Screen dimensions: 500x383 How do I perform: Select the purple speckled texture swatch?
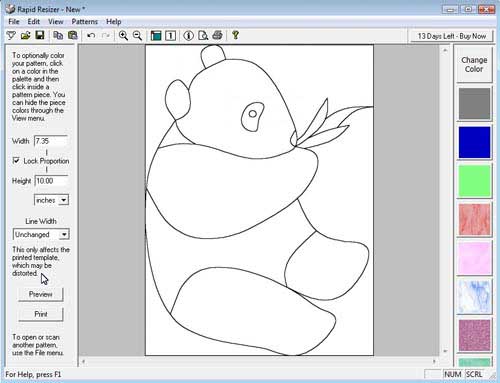474,336
